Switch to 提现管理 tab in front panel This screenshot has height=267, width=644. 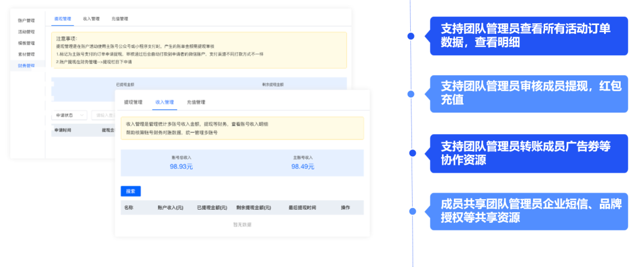133,102
